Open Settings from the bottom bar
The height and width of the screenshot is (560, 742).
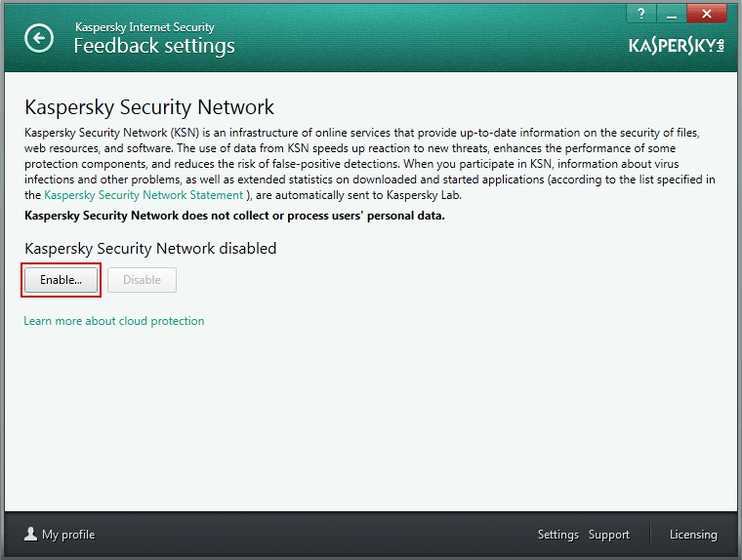pyautogui.click(x=557, y=535)
